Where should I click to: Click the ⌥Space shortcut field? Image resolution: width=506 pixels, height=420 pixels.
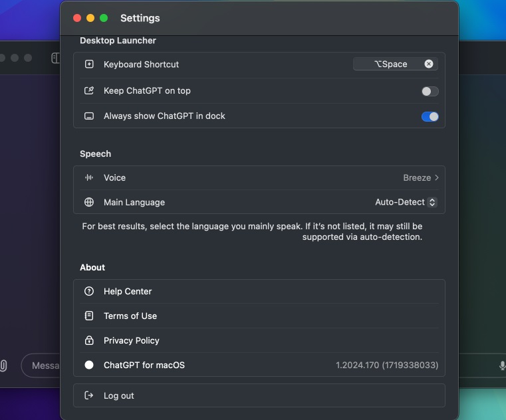390,64
